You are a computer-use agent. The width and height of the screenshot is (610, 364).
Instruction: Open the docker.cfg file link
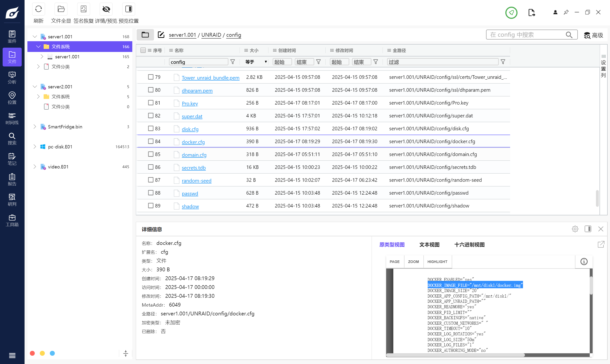pos(193,142)
